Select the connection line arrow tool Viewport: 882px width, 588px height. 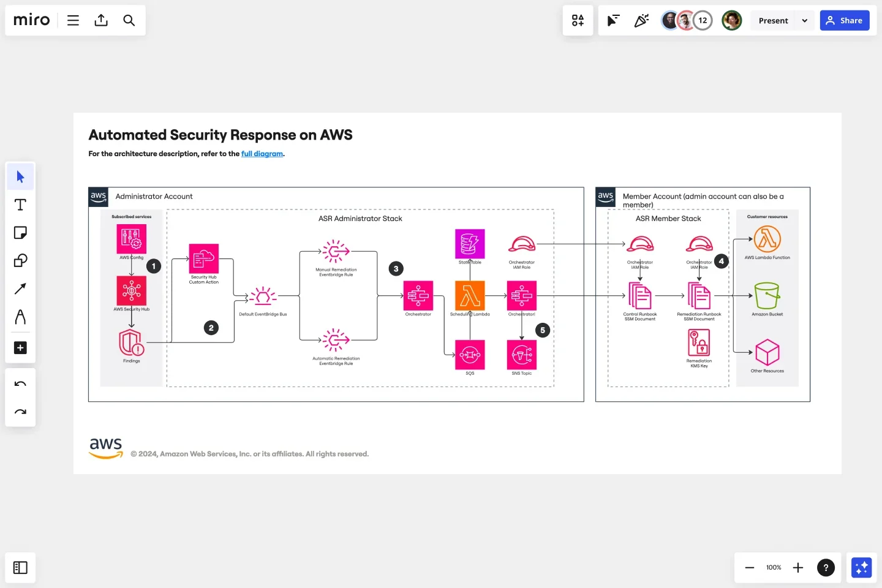(x=20, y=288)
